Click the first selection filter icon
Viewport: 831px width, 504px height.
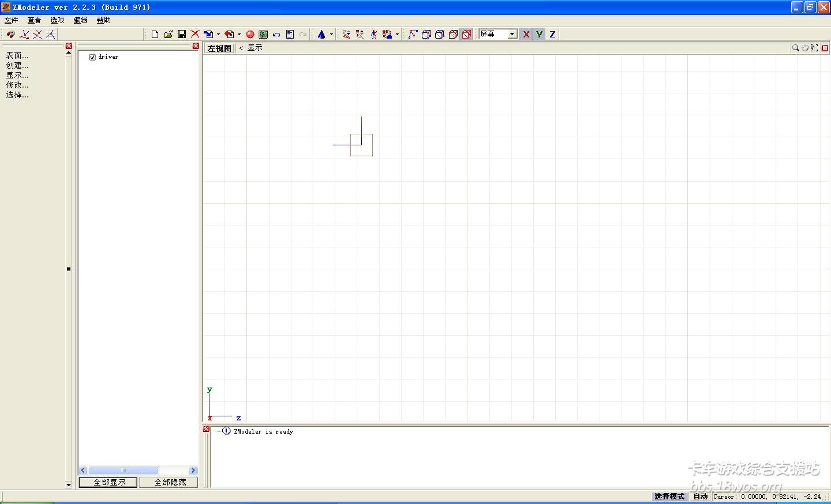click(346, 35)
